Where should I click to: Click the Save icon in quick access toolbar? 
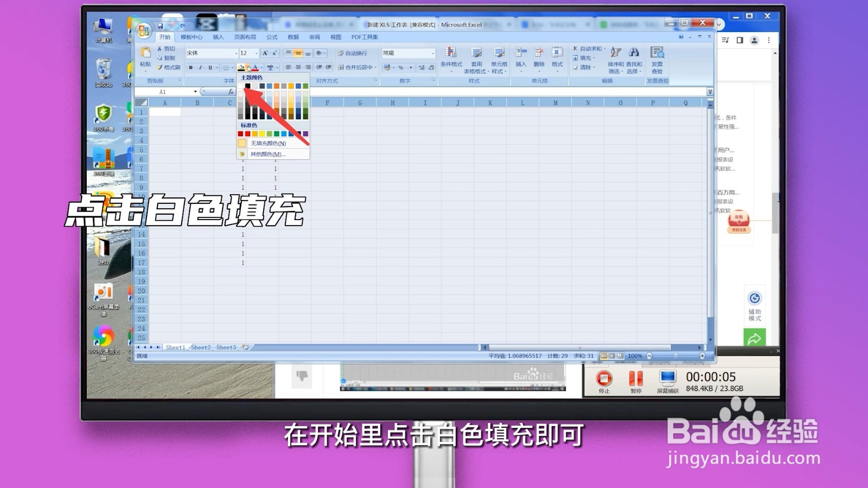[x=160, y=25]
